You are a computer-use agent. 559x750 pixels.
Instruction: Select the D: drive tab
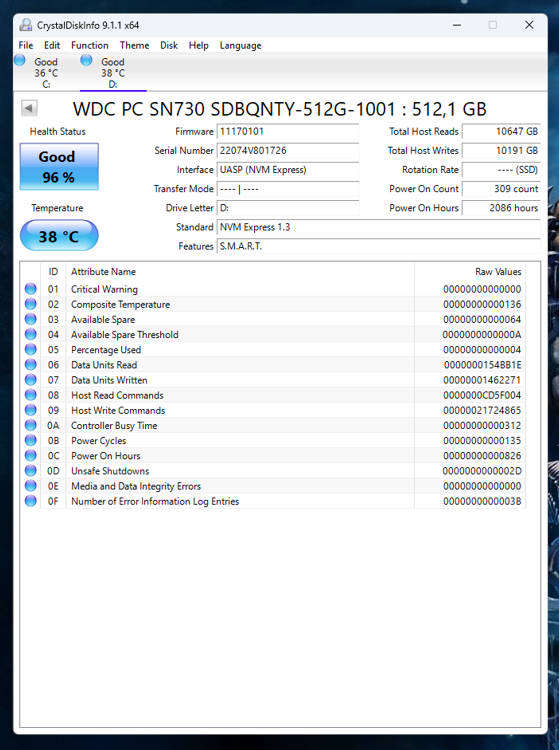113,73
